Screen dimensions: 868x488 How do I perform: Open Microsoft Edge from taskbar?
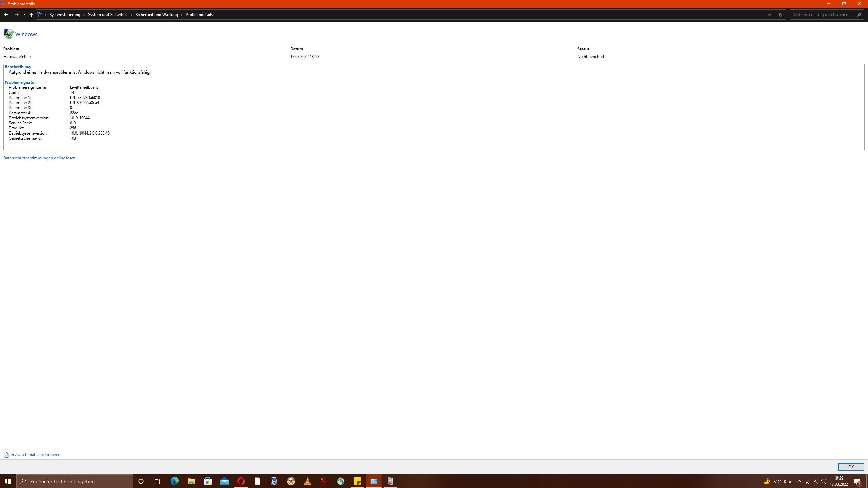[174, 481]
